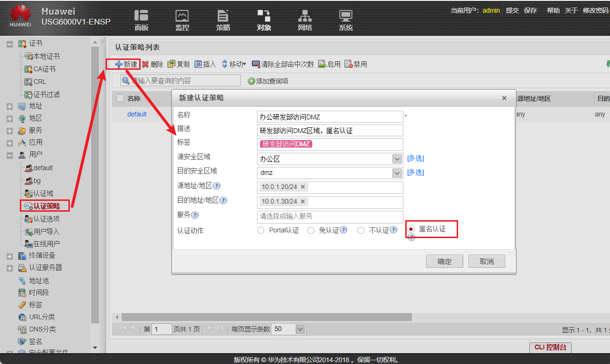Expand the 认证服务器 auth server node
610x364 pixels.
[x=9, y=268]
